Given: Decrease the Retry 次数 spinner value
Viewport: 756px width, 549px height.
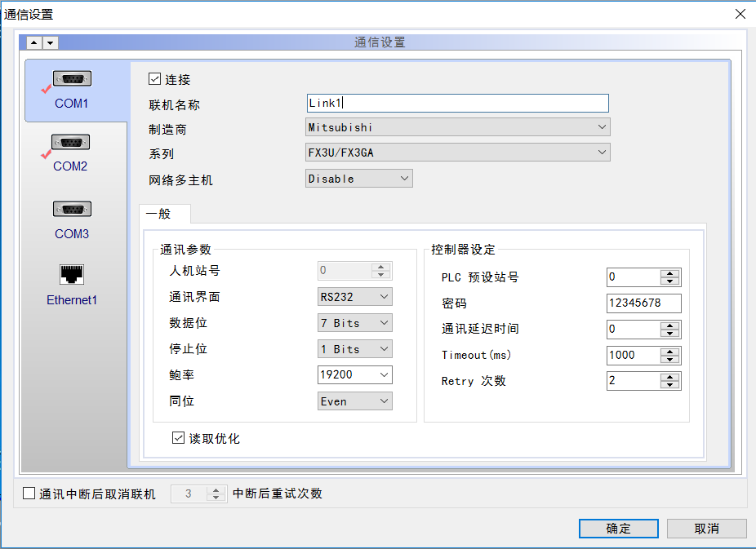Looking at the screenshot, I should pos(670,385).
